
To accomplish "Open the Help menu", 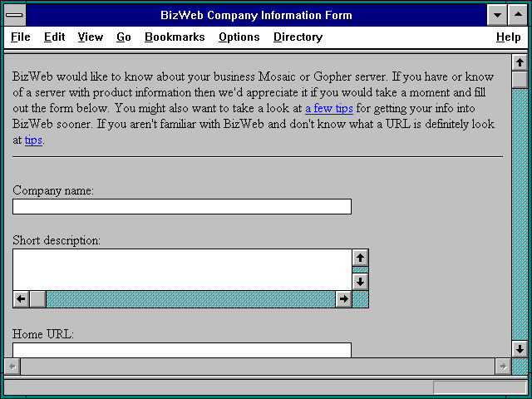I will click(x=508, y=37).
